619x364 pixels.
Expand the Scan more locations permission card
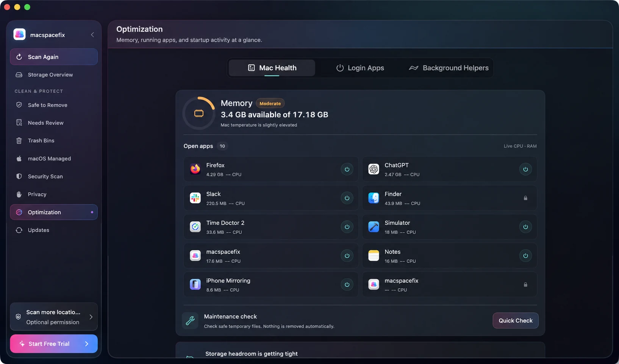pos(54,317)
